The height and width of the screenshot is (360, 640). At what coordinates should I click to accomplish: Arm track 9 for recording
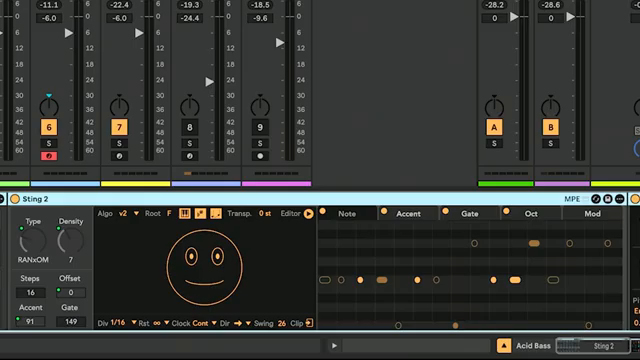(260, 156)
